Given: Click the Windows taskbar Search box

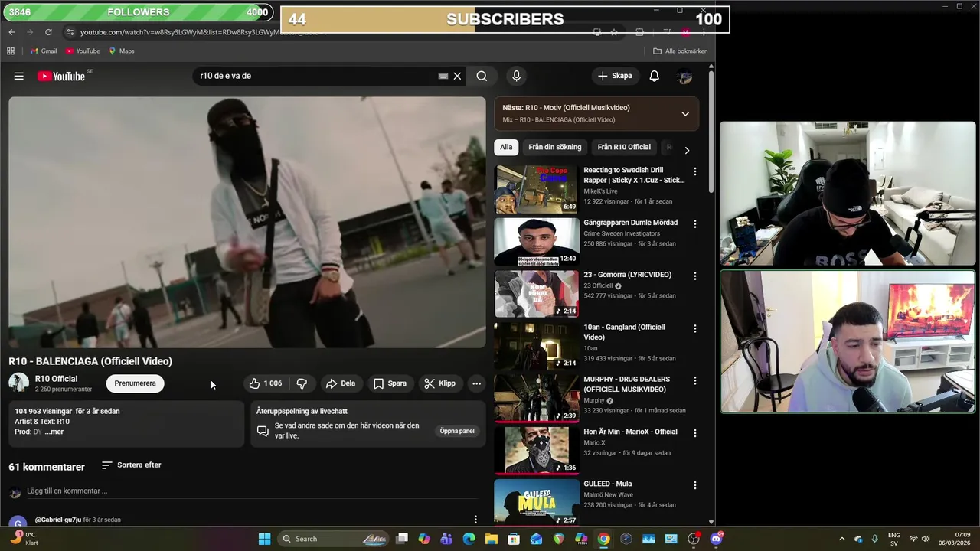Looking at the screenshot, I should (x=332, y=539).
